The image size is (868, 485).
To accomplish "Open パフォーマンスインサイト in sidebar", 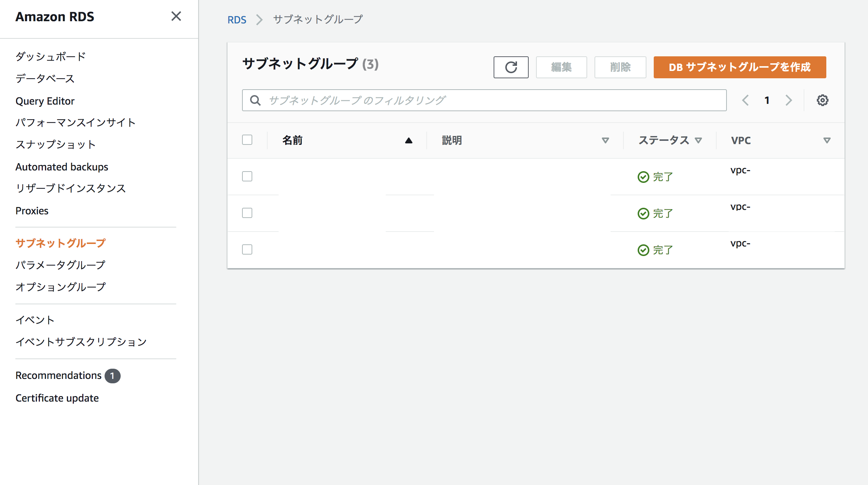I will [x=75, y=123].
